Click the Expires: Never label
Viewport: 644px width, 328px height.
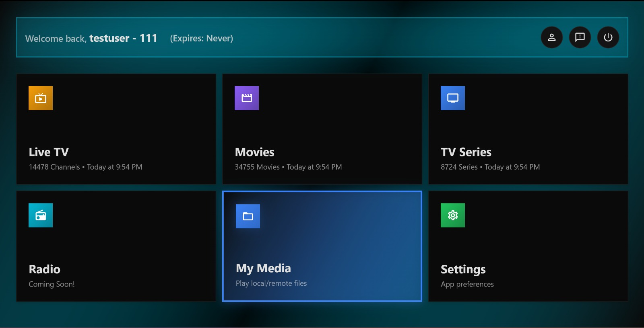pos(201,38)
